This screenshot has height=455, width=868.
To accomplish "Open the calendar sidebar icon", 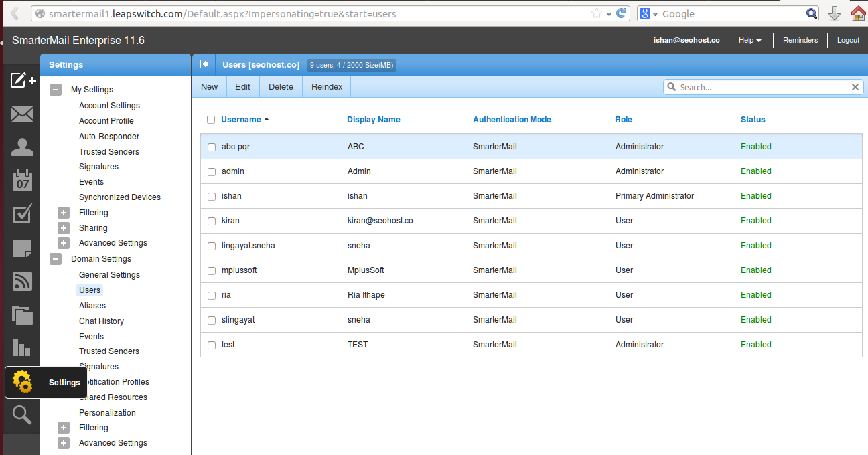I will click(22, 181).
